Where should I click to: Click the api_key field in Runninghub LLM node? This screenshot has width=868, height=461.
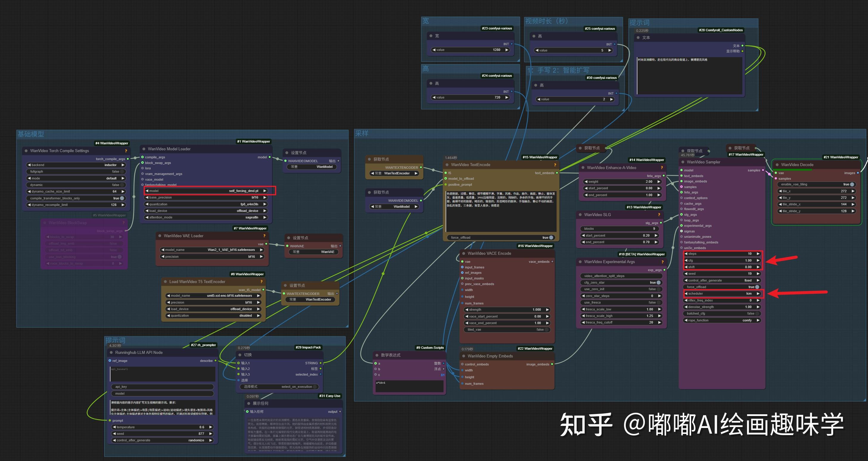[162, 387]
